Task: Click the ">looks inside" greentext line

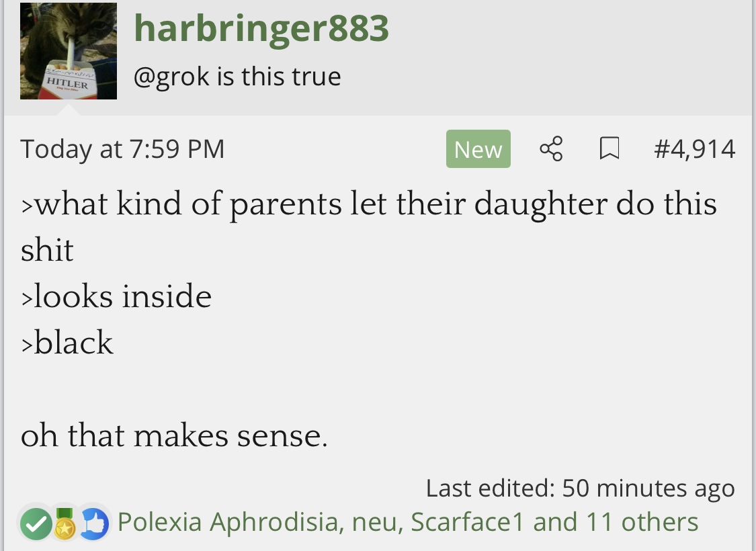Action: click(x=116, y=296)
